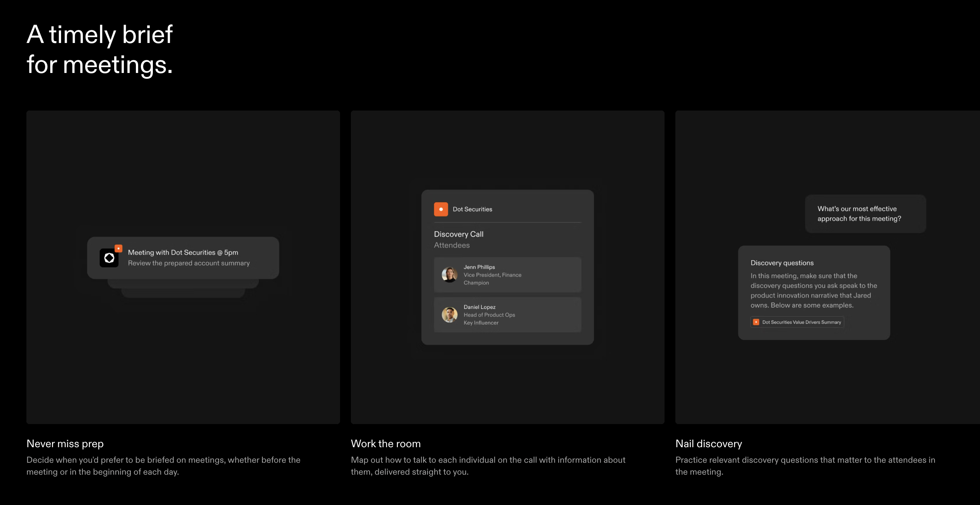Open the Dot Securities Value Drivers Summary
Screen dimensions: 980x505
[x=797, y=322]
